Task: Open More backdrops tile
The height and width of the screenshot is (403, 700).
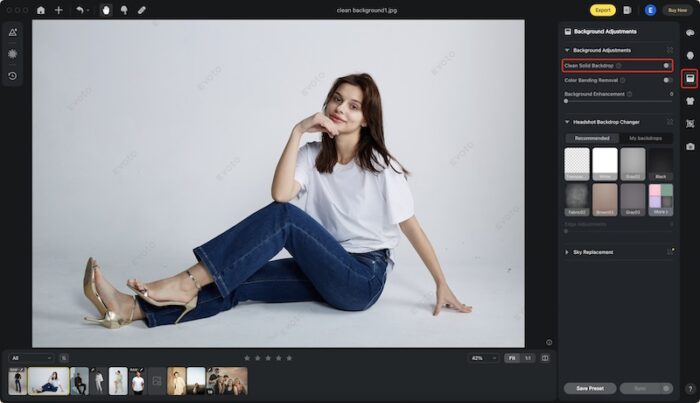Action: [x=661, y=199]
